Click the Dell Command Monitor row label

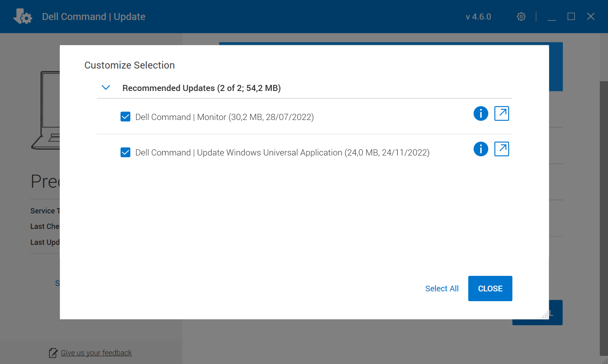(225, 117)
